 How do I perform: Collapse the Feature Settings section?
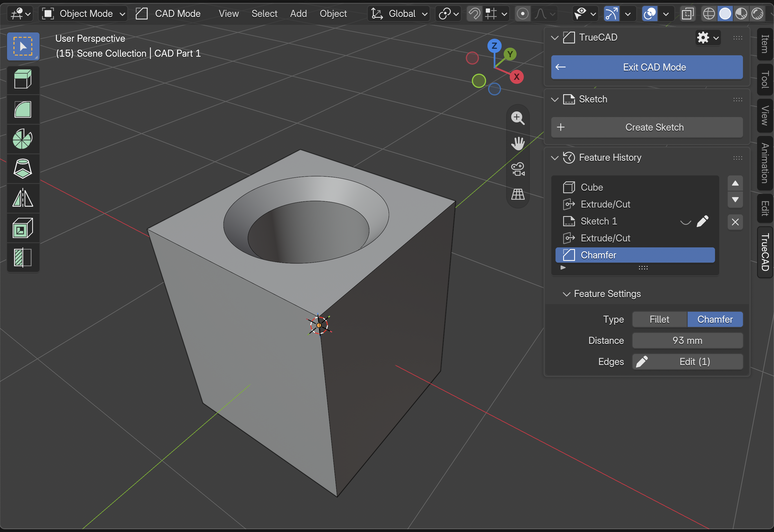(x=566, y=294)
